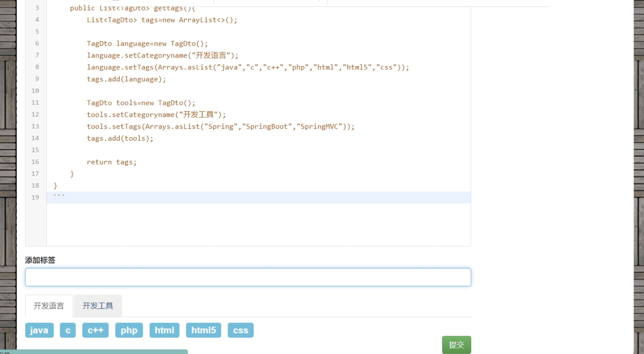This screenshot has height=354, width=644.
Task: Click the 'return tags;' code line
Action: [x=111, y=162]
